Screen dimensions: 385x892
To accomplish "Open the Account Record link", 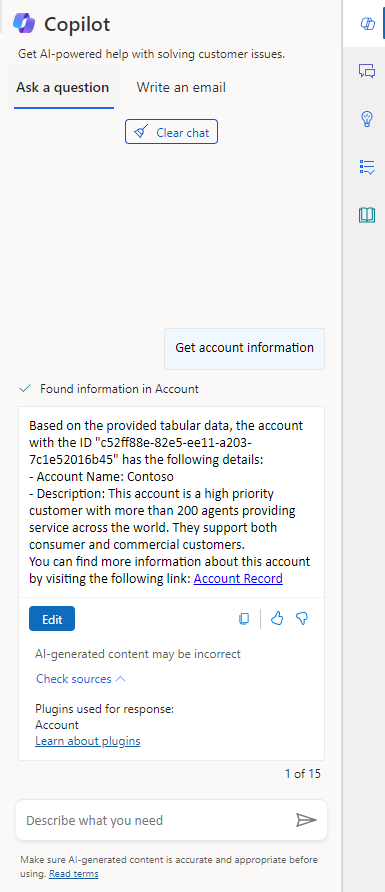I will [238, 579].
